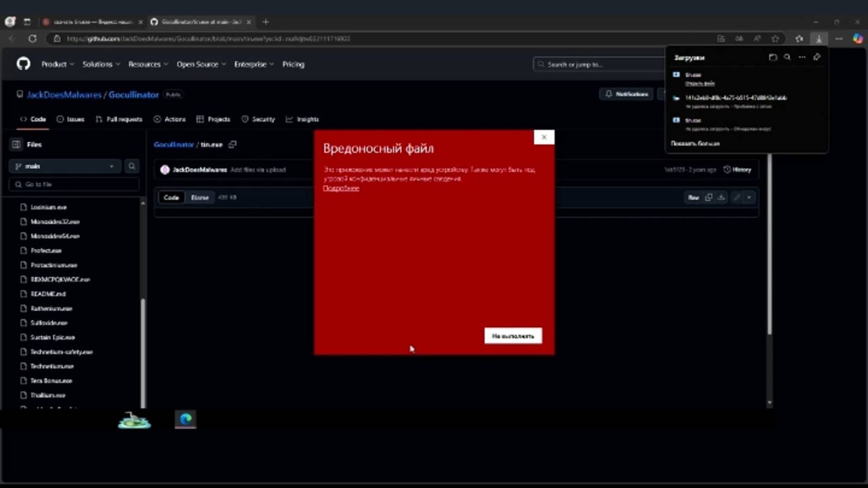Open the main branch selector dropdown
The image size is (868, 488).
coord(64,166)
